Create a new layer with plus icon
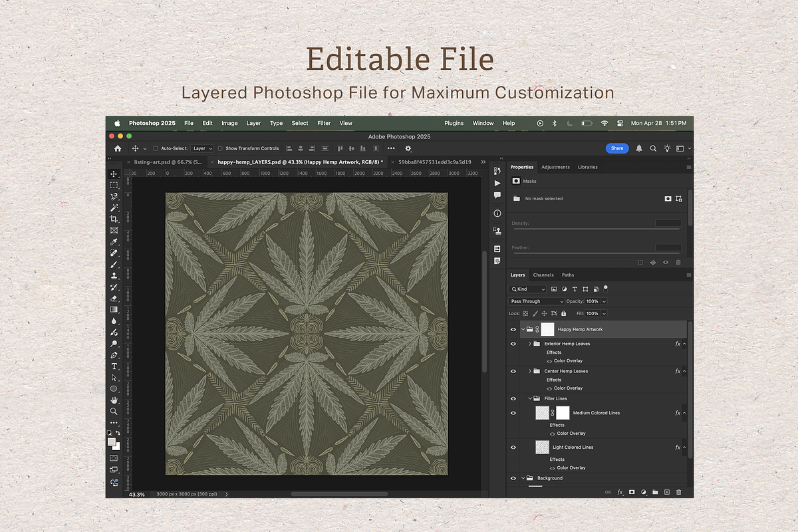 [667, 492]
